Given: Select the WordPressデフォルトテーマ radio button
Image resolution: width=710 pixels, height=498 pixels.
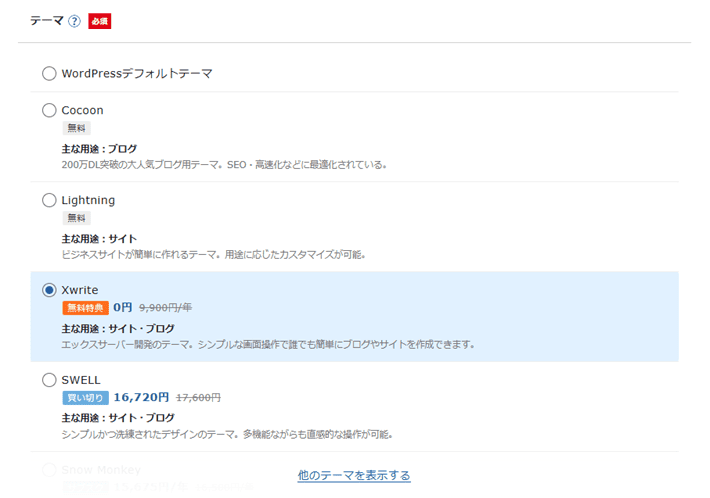Looking at the screenshot, I should (49, 73).
